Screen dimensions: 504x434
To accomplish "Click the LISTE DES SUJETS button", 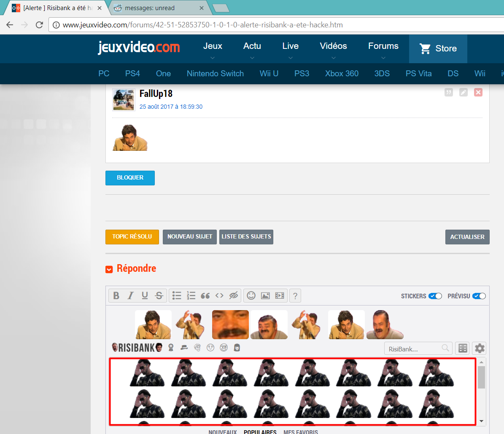I will pos(246,237).
